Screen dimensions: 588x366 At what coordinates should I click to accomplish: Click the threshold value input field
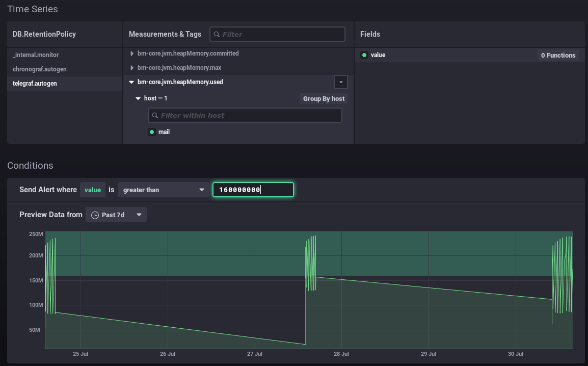[x=253, y=190]
